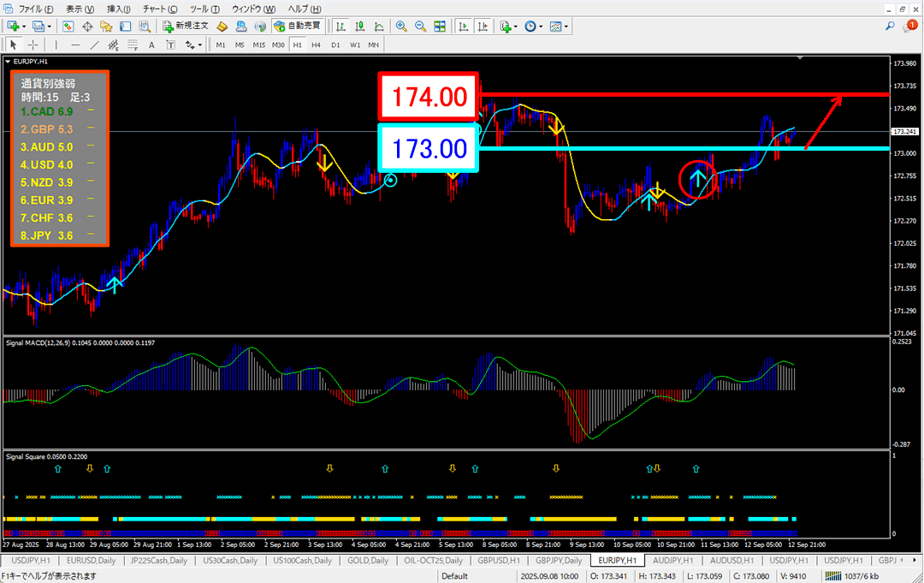Expand the New Chart dropdown arrow
This screenshot has width=924, height=583.
[24, 27]
